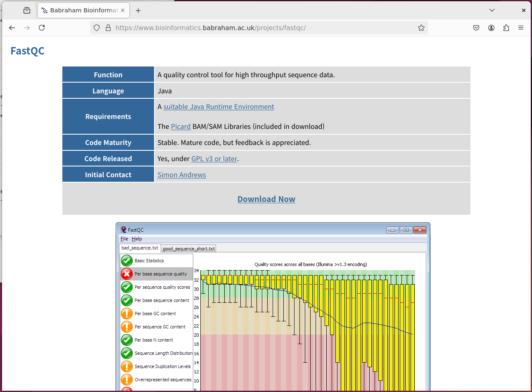
Task: Open a new tab with the plus button
Action: tap(138, 11)
